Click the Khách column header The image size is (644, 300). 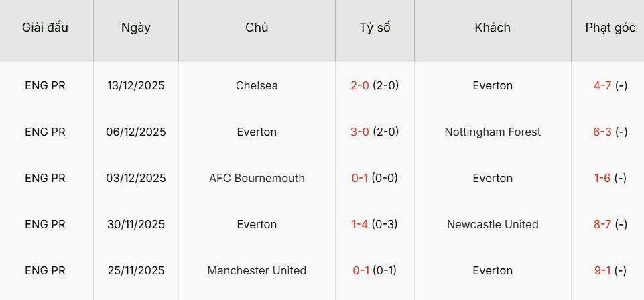493,28
